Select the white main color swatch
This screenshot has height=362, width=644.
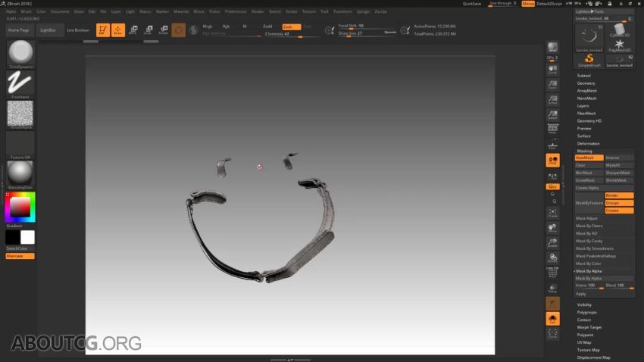click(27, 237)
